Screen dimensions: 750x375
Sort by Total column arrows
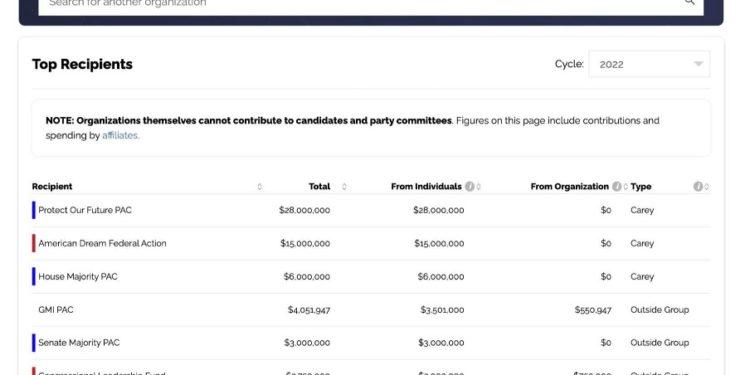tap(344, 187)
